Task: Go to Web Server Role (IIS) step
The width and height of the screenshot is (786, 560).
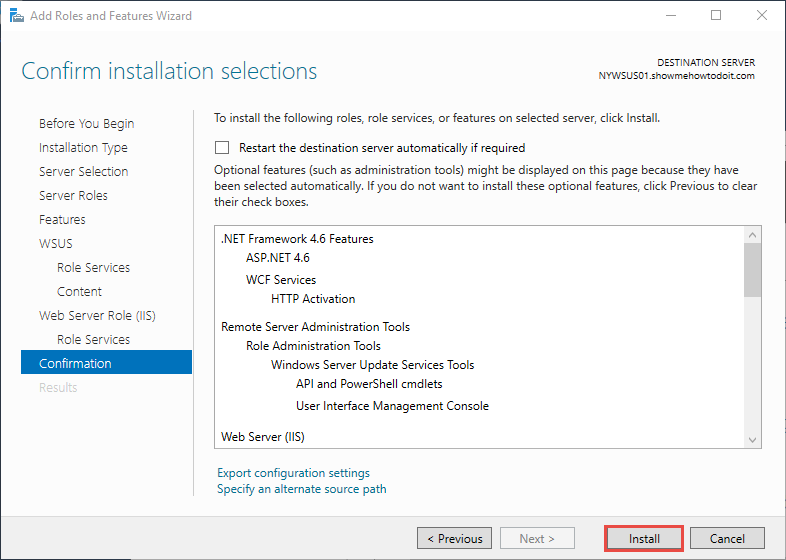Action: (97, 316)
